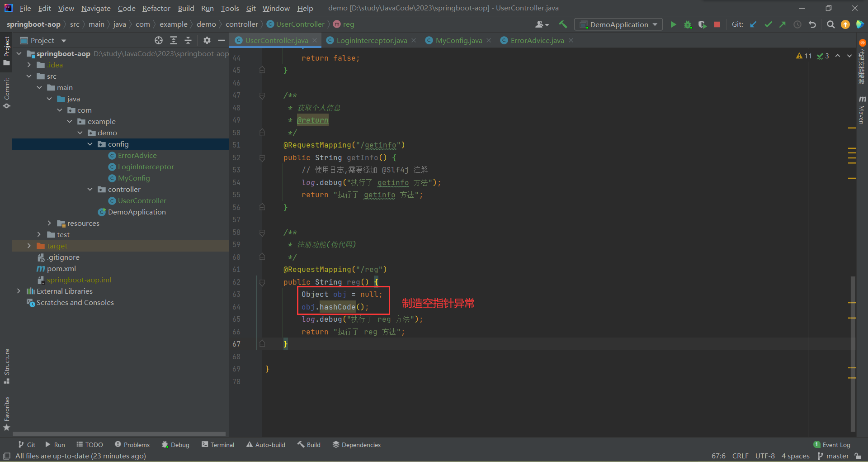Hide the Project tool window
Viewport: 868px width, 462px height.
222,40
